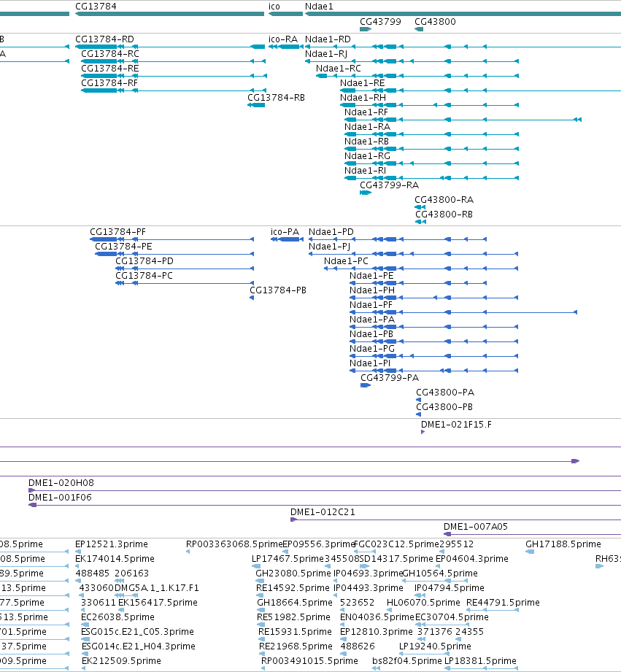The height and width of the screenshot is (672, 621).
Task: Click protein CG43800-PA
Action: (419, 399)
